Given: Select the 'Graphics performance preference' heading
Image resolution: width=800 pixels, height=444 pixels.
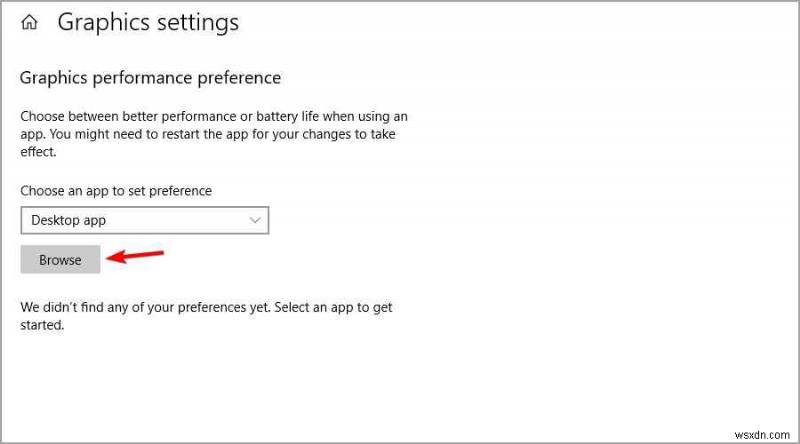Looking at the screenshot, I should coord(150,77).
